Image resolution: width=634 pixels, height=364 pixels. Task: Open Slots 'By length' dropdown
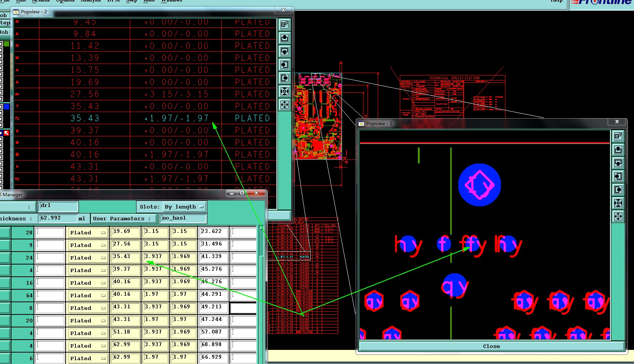coord(185,207)
